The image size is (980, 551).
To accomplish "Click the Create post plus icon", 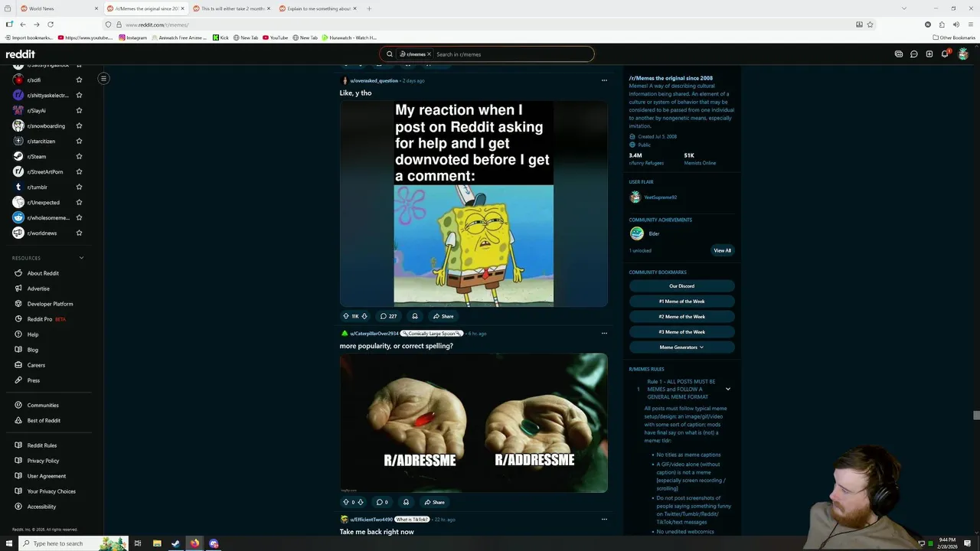I will [x=929, y=54].
